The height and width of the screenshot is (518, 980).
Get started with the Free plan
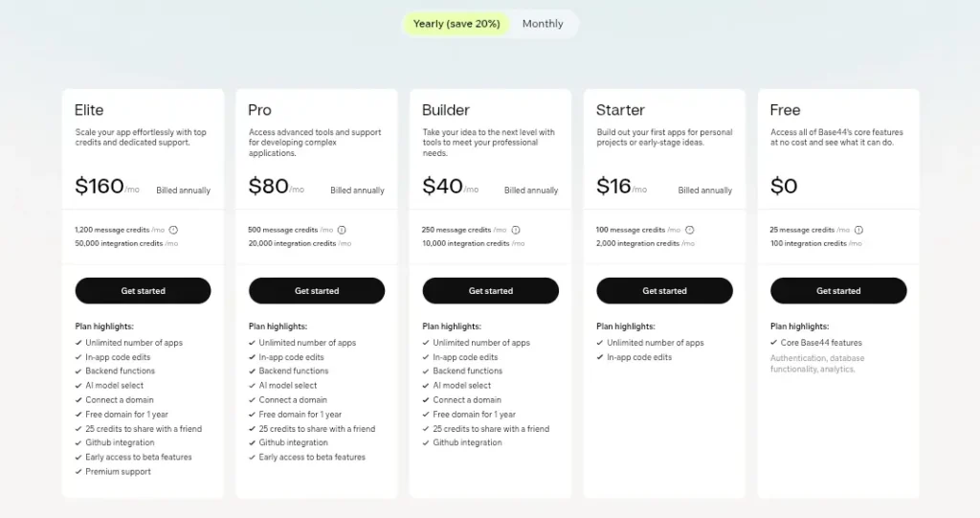pos(838,291)
